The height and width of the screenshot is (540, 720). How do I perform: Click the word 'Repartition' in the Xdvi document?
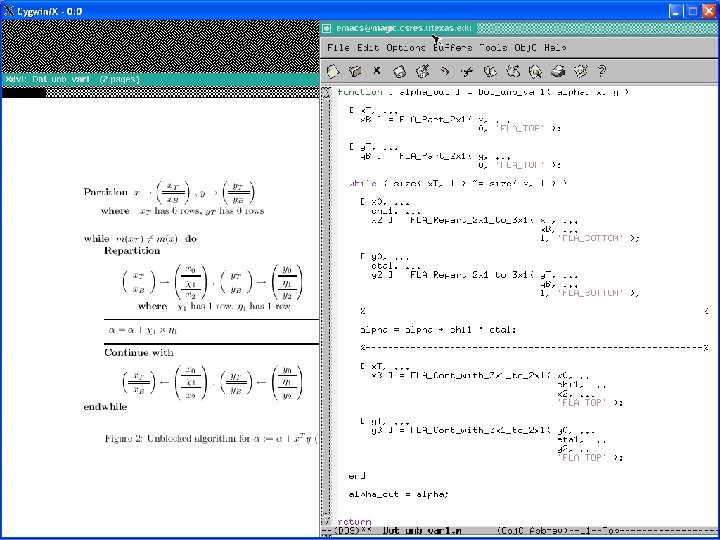coord(132,251)
